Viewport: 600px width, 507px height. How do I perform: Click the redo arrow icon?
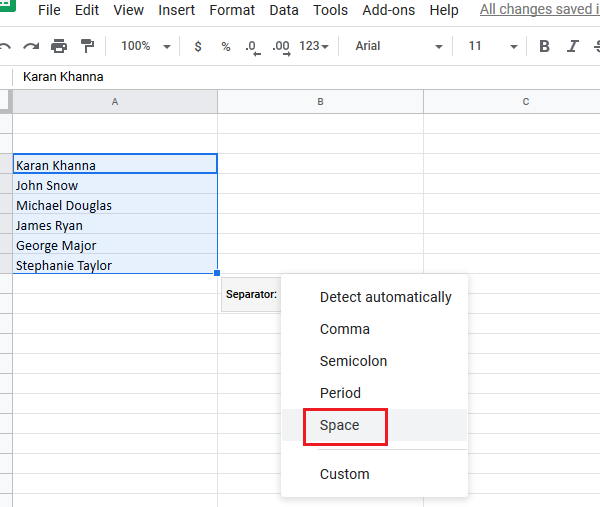[30, 46]
